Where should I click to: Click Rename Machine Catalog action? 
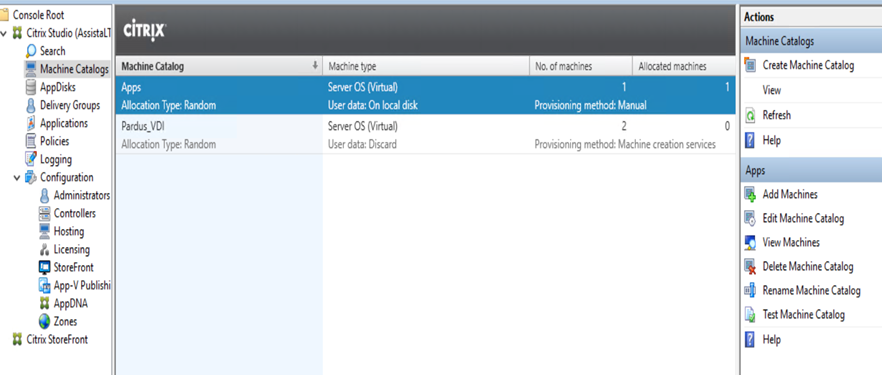click(x=812, y=291)
